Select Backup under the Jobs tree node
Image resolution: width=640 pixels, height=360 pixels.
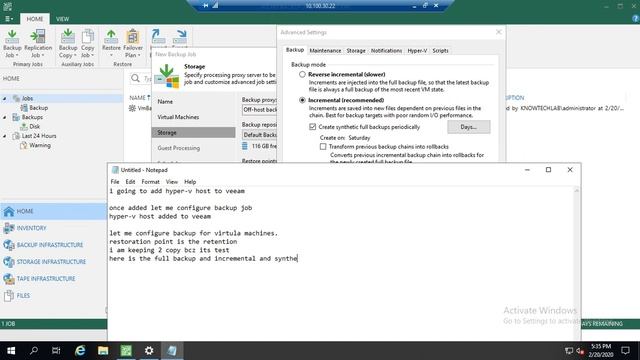pyautogui.click(x=38, y=108)
